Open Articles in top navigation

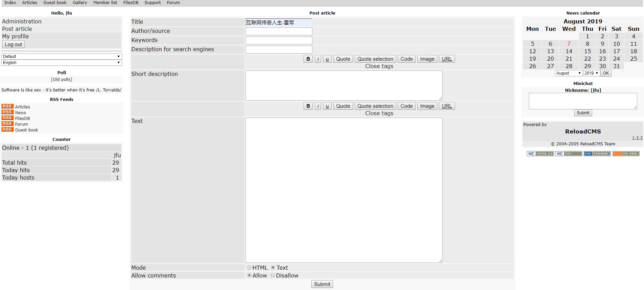click(30, 3)
